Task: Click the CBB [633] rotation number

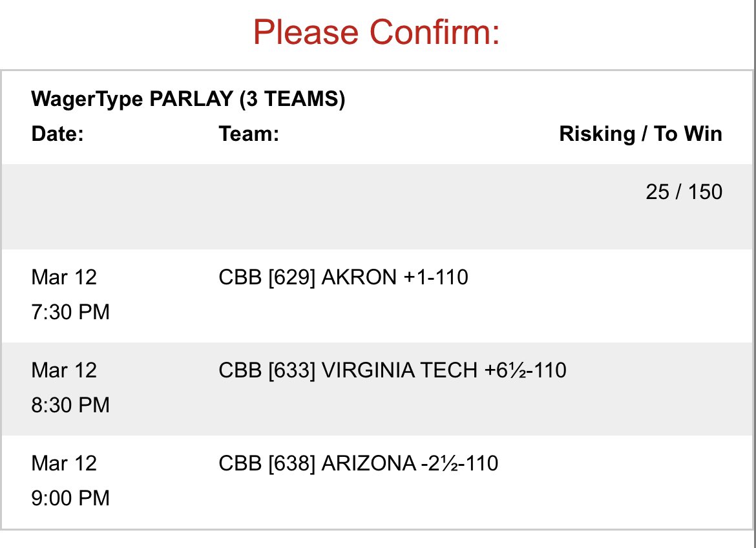Action: (x=267, y=370)
